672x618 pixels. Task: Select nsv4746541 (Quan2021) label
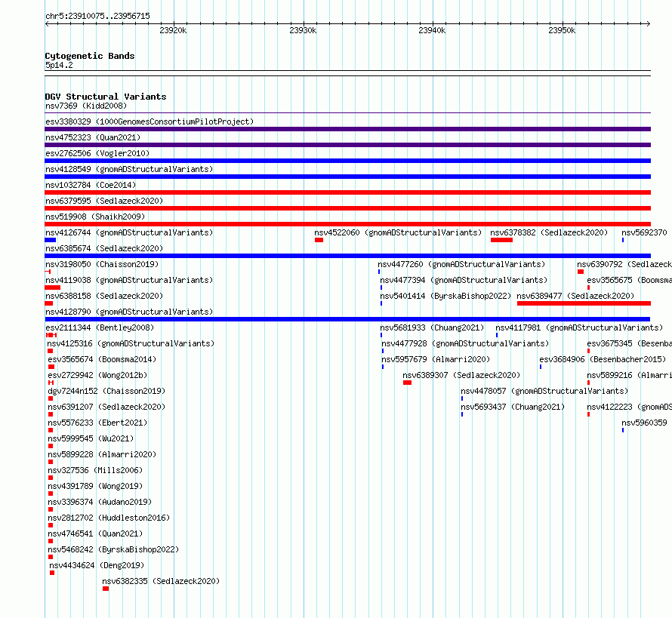[x=95, y=533]
